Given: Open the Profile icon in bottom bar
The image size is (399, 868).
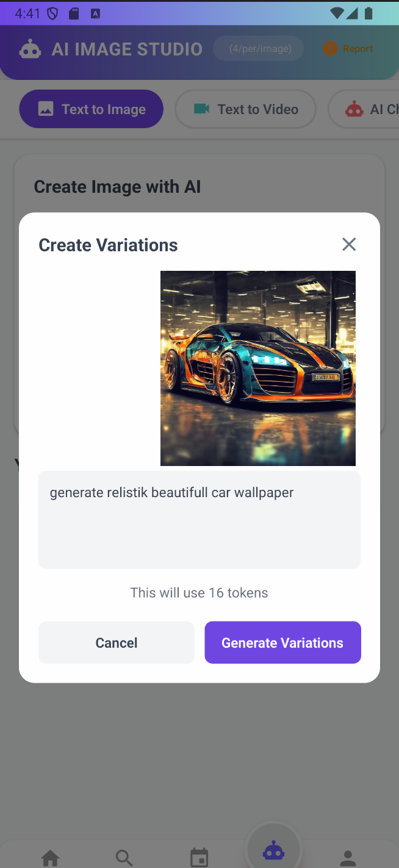Looking at the screenshot, I should (x=348, y=858).
